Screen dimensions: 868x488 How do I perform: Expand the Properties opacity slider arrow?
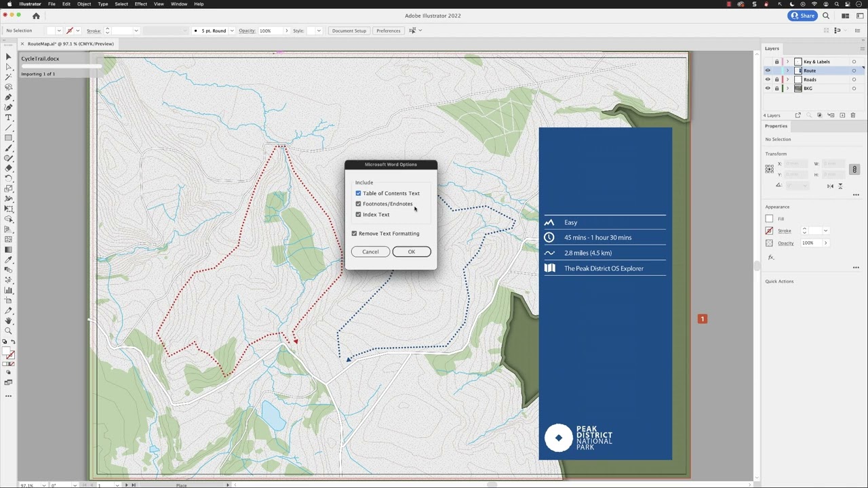click(x=825, y=243)
